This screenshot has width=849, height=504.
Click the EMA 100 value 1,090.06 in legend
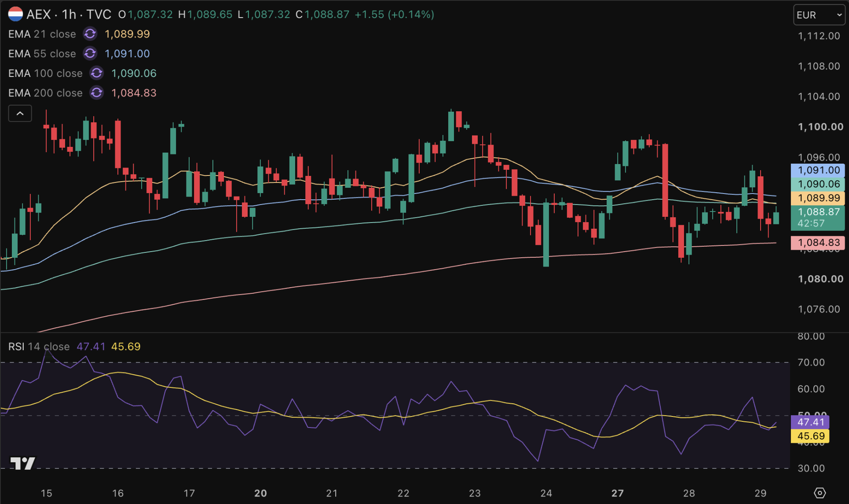point(134,73)
